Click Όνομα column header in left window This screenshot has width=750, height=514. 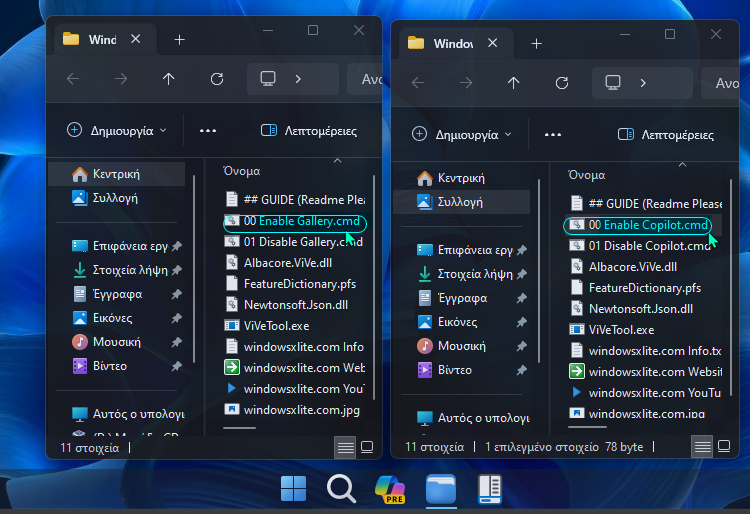(x=242, y=171)
